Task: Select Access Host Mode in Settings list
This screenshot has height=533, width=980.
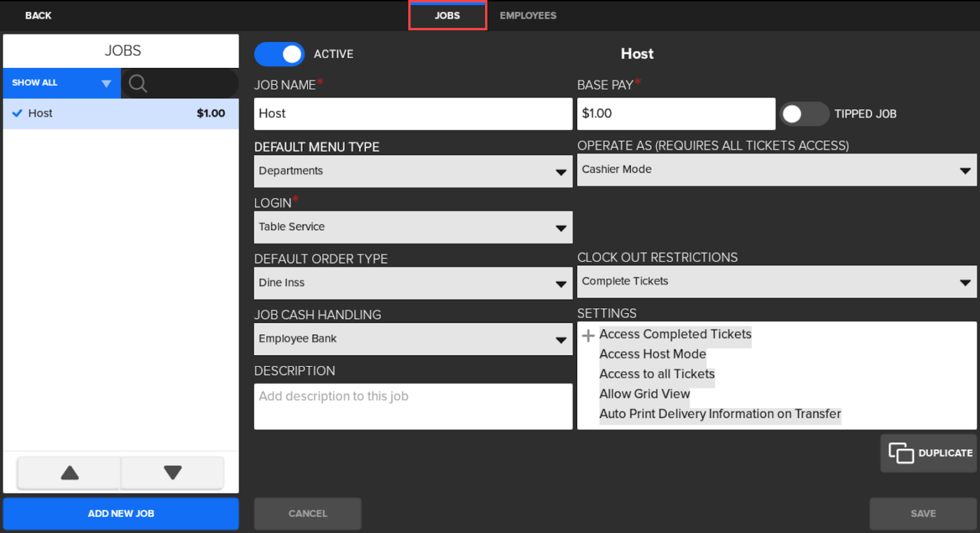Action: click(652, 354)
